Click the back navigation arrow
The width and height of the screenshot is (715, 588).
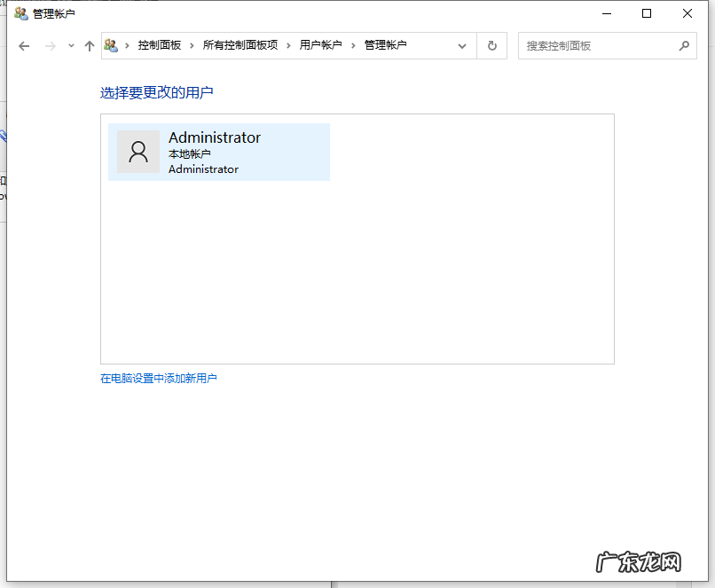[x=24, y=45]
